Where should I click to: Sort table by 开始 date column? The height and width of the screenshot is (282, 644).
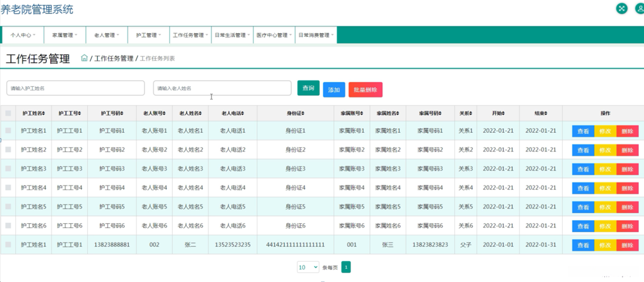coord(503,113)
